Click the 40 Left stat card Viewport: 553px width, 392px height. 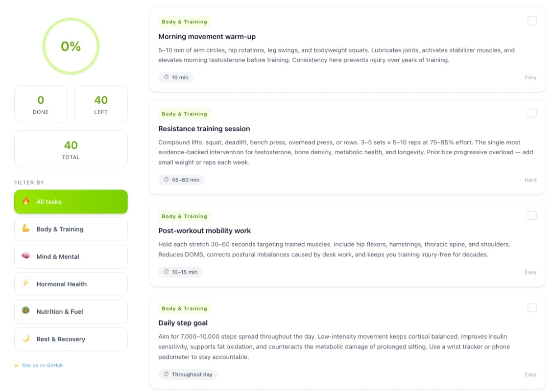(x=101, y=104)
